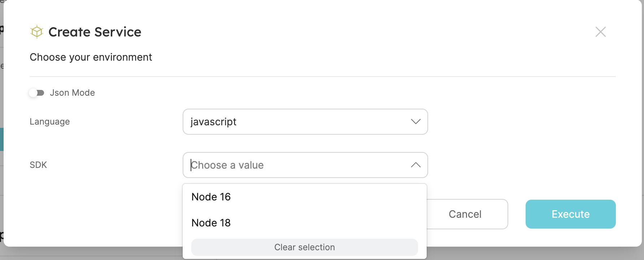Viewport: 644px width, 260px height.
Task: Open the Language dropdown showing javascript
Action: point(305,122)
